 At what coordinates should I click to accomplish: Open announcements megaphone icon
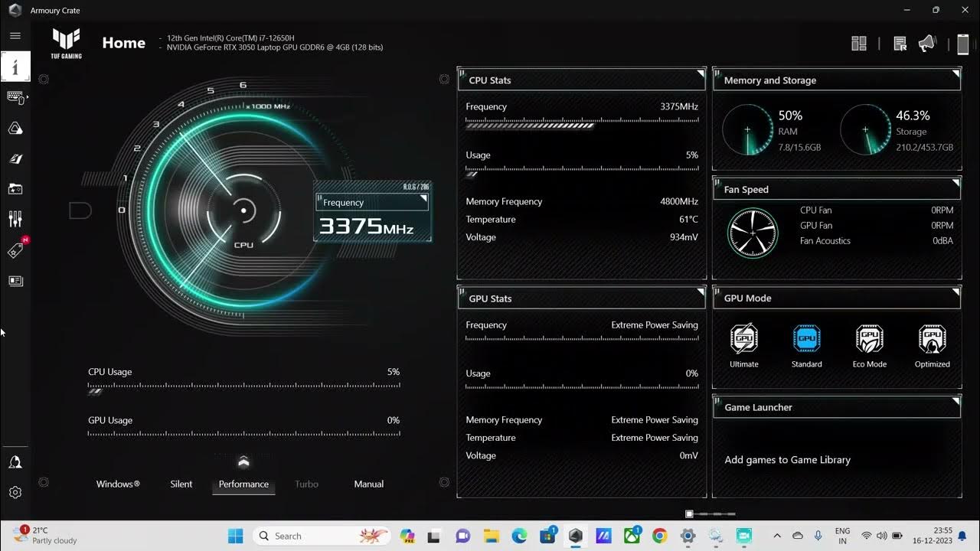(926, 44)
